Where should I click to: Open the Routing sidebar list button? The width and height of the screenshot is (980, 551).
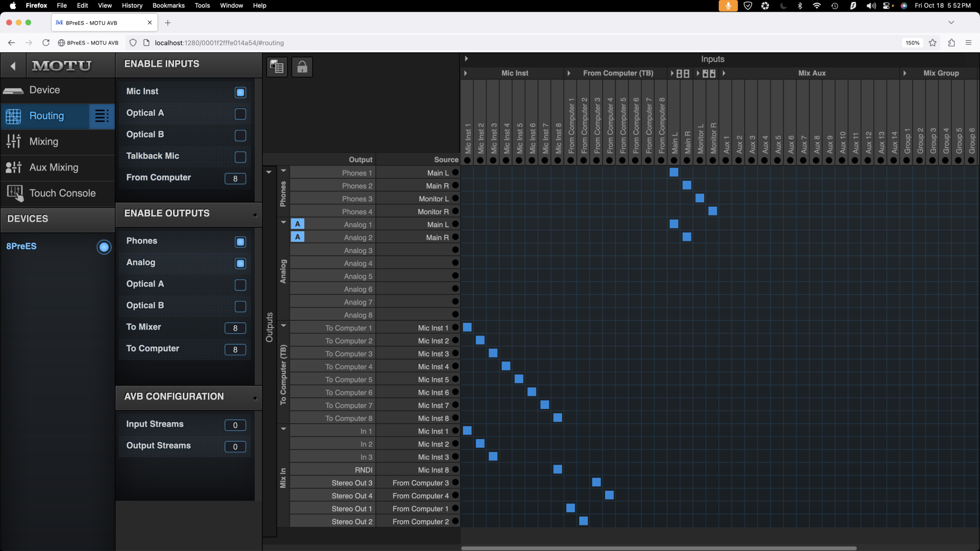click(x=102, y=116)
